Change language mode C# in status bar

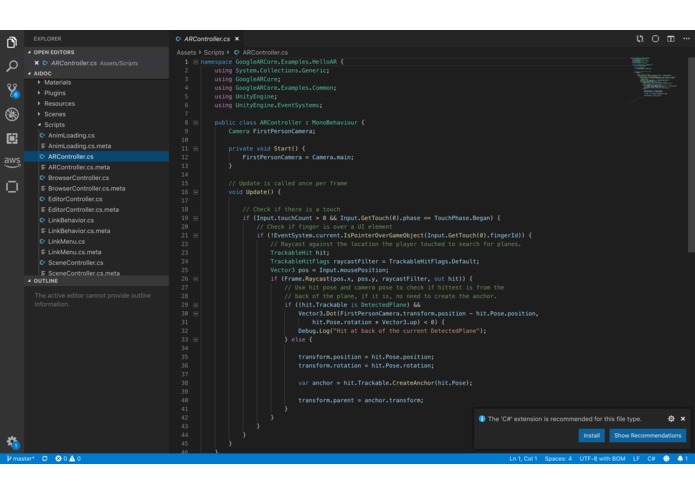651,459
